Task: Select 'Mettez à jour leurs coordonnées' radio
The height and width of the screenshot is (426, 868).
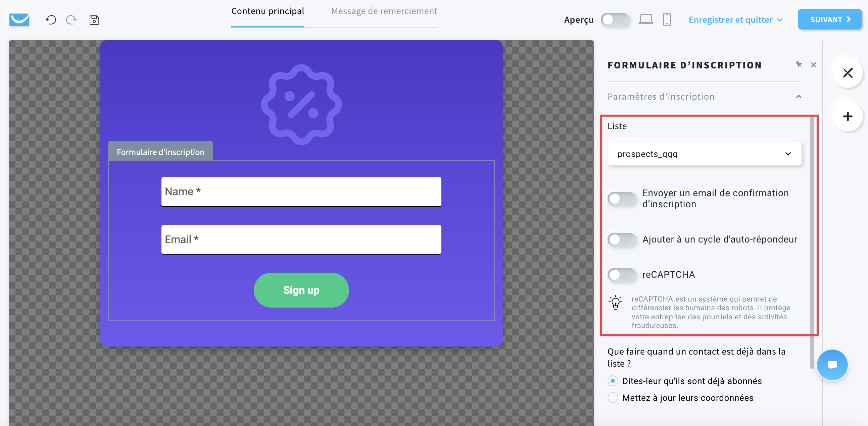Action: coord(613,398)
